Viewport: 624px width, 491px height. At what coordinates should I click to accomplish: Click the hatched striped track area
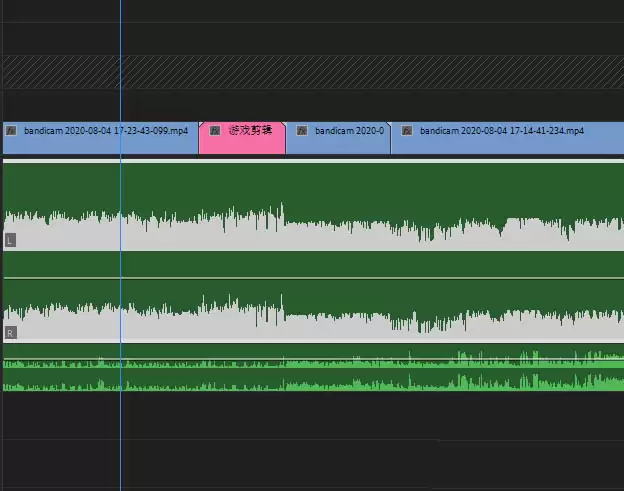coord(313,72)
